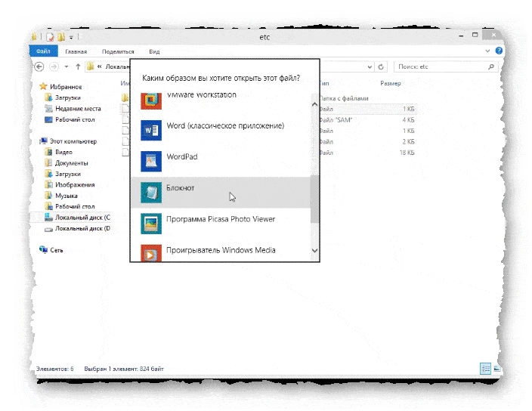Click the Сеть network icon
The height and width of the screenshot is (411, 532).
coord(43,250)
